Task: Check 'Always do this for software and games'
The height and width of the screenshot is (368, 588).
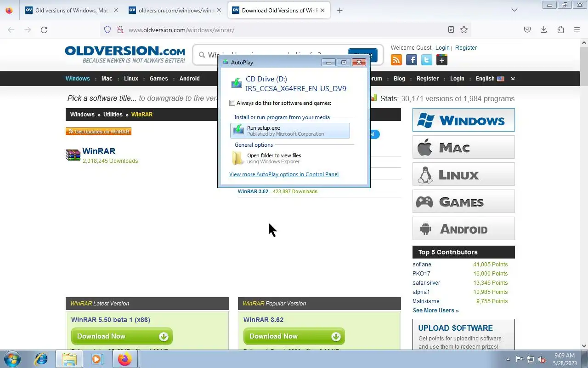Action: coord(232,103)
